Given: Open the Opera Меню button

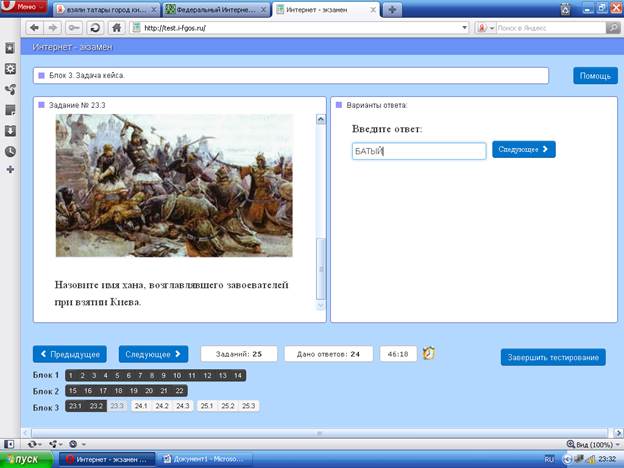Looking at the screenshot, I should 24,6.
